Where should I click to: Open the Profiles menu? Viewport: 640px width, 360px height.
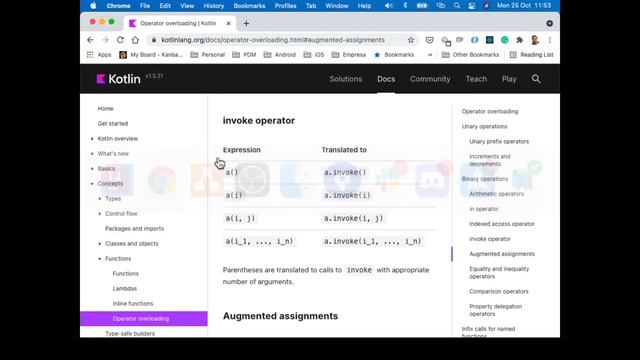tap(285, 6)
